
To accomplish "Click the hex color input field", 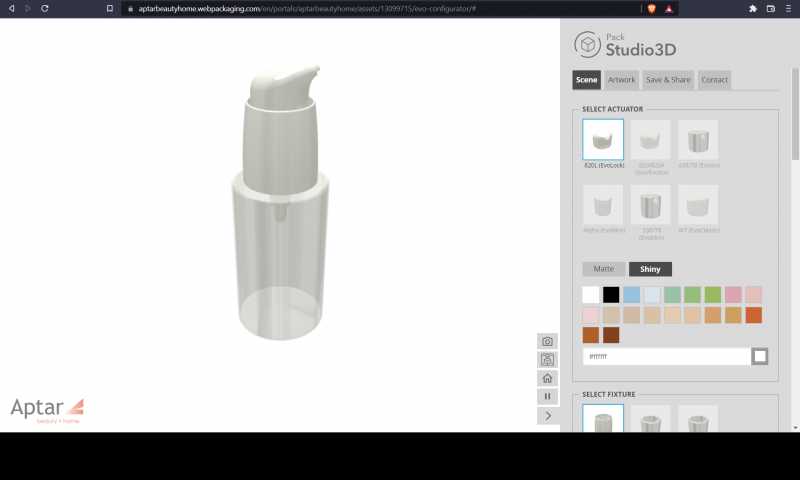I will 665,356.
